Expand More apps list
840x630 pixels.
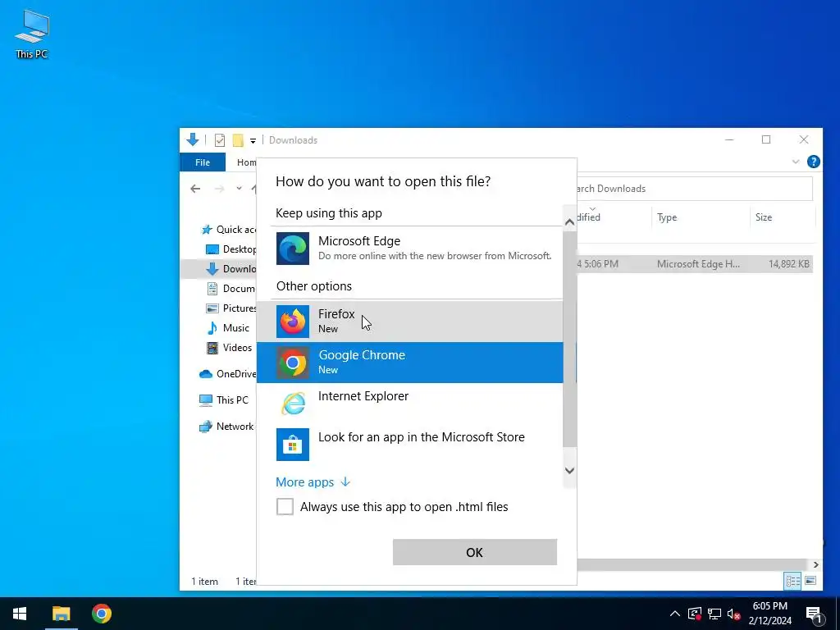(313, 482)
